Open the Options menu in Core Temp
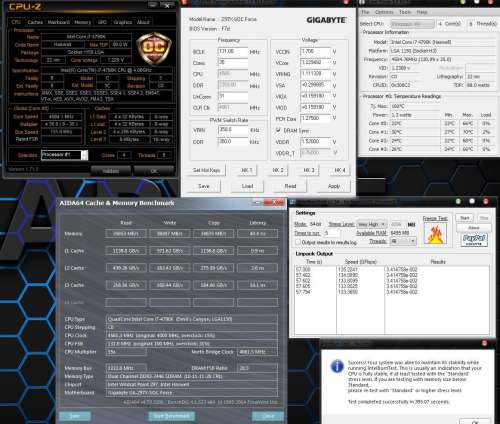Screen dimensions: 500x424 [384, 12]
